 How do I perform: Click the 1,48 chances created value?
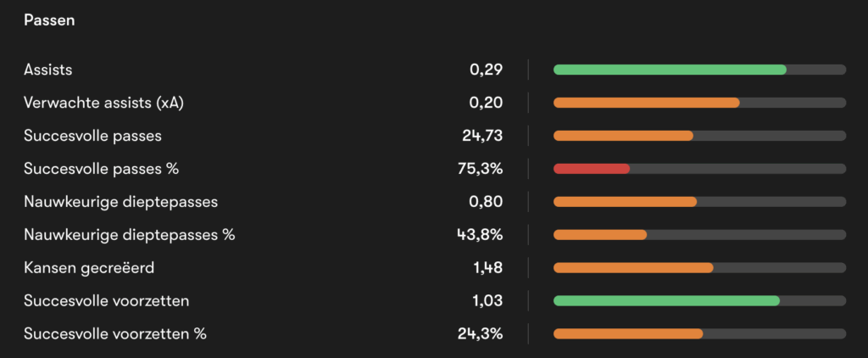(487, 268)
